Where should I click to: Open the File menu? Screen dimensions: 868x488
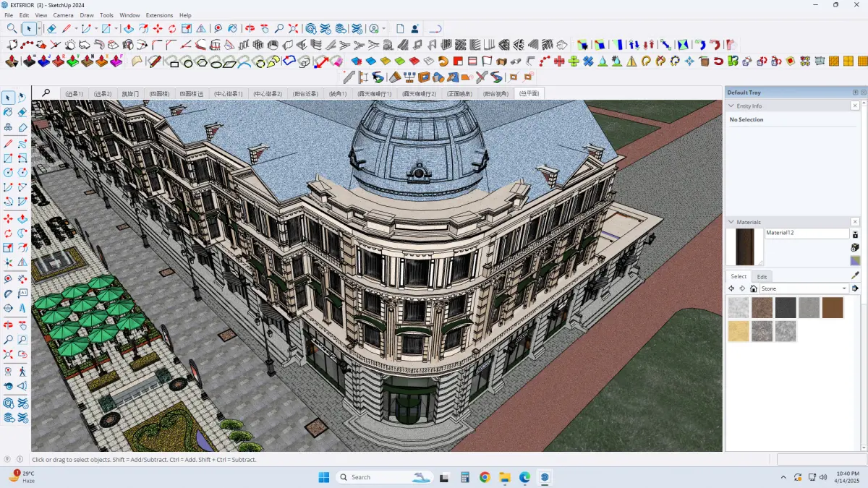(x=9, y=15)
